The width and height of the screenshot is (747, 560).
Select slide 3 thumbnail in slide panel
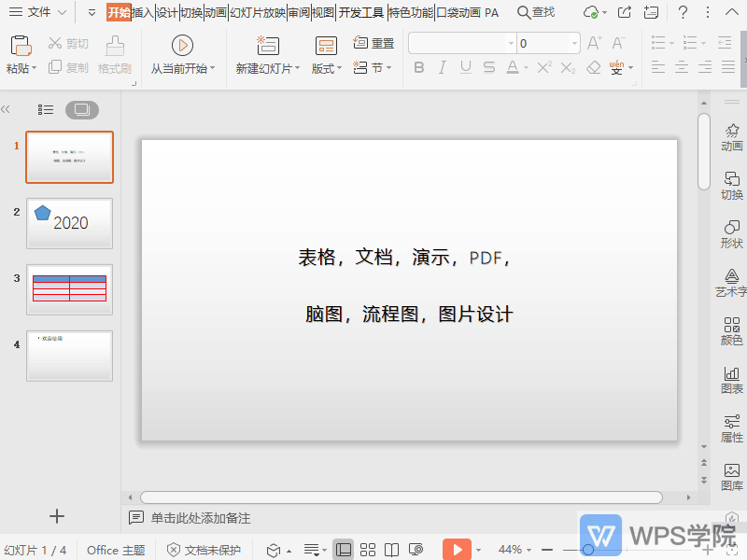click(69, 289)
